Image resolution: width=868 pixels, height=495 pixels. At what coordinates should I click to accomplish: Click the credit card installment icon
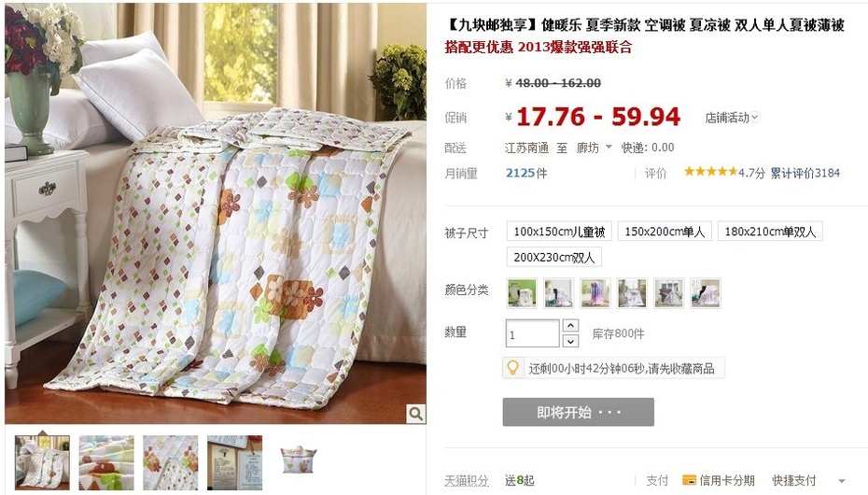(x=689, y=480)
